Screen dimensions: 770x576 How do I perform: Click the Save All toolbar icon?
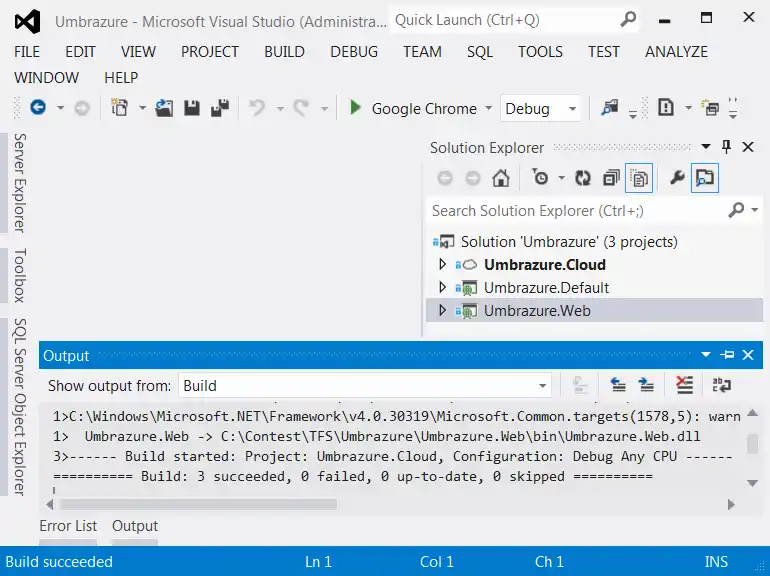point(220,108)
